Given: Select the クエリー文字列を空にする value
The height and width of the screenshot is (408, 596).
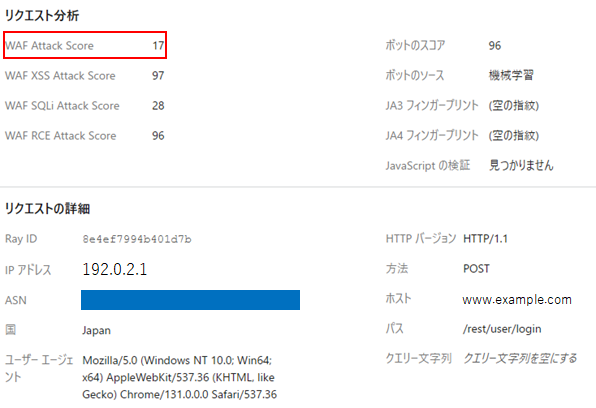Looking at the screenshot, I should point(520,358).
